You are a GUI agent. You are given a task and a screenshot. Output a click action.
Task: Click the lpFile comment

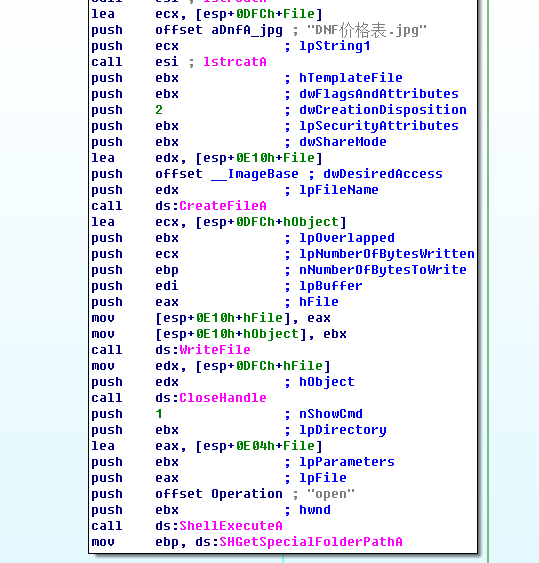click(323, 478)
